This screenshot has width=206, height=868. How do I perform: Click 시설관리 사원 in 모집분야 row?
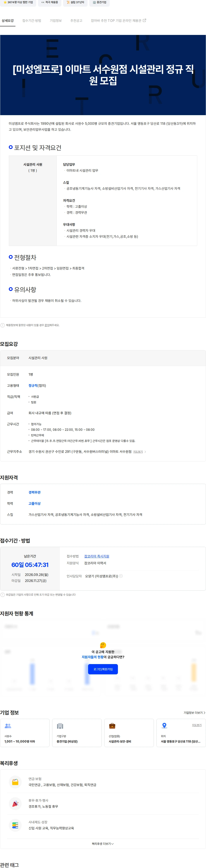pos(38,358)
